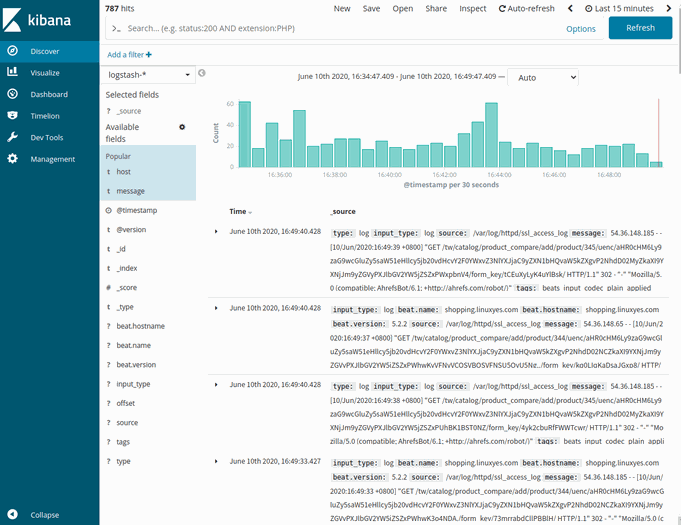Click Open in the top menu

point(403,8)
